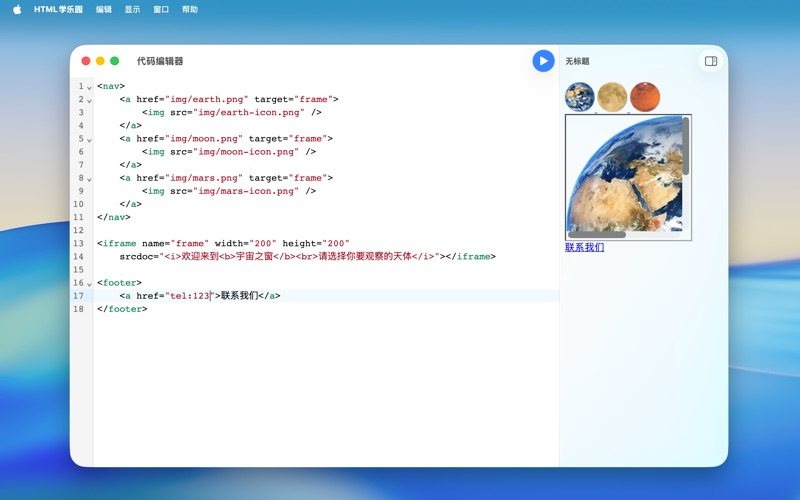This screenshot has width=800, height=500.
Task: Click the Moon icon in preview
Action: 612,97
